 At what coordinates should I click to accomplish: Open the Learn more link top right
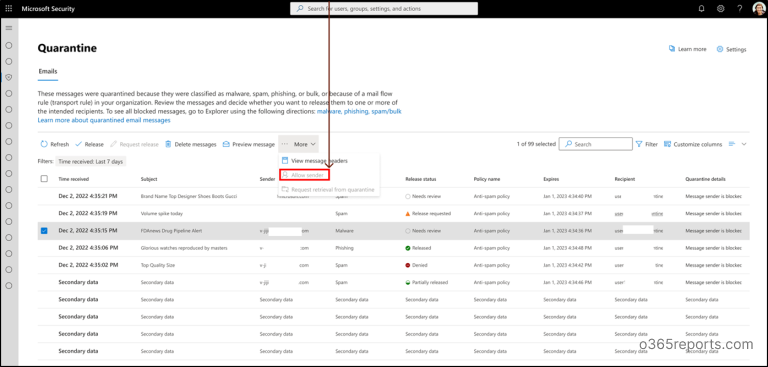688,49
